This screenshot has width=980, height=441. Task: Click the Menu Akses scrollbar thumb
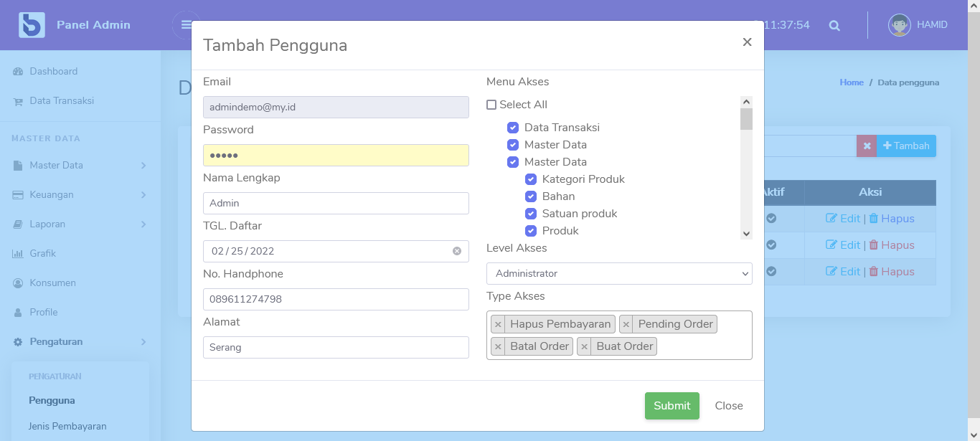[x=746, y=119]
